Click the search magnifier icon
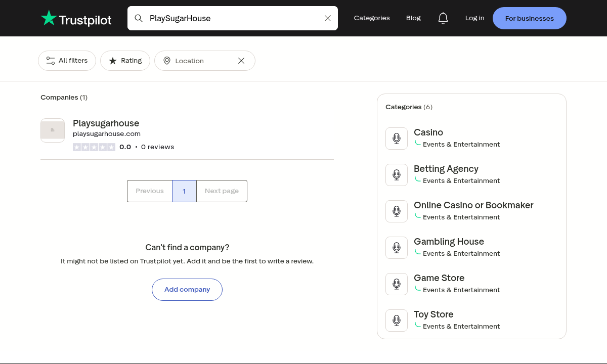This screenshot has width=607, height=364. [x=139, y=18]
